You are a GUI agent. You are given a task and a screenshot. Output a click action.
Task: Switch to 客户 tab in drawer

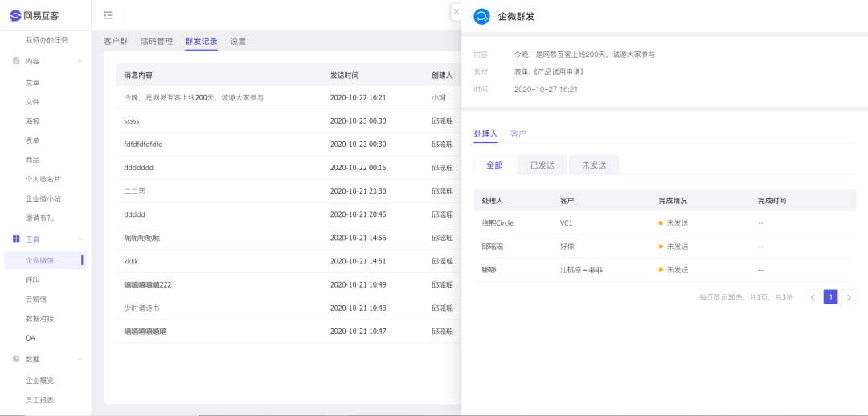518,134
